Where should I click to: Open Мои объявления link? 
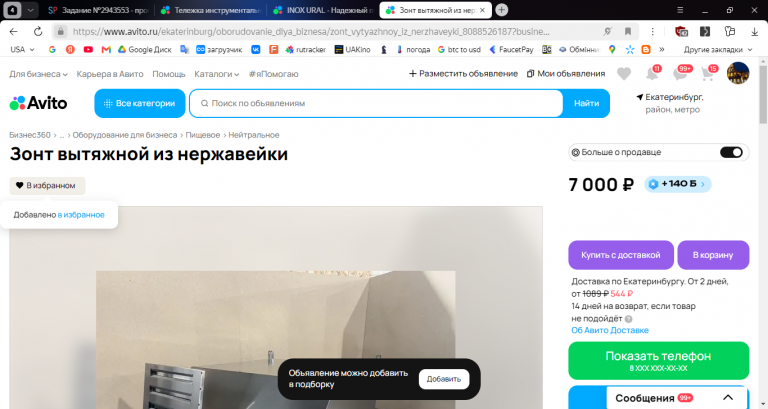click(x=566, y=73)
